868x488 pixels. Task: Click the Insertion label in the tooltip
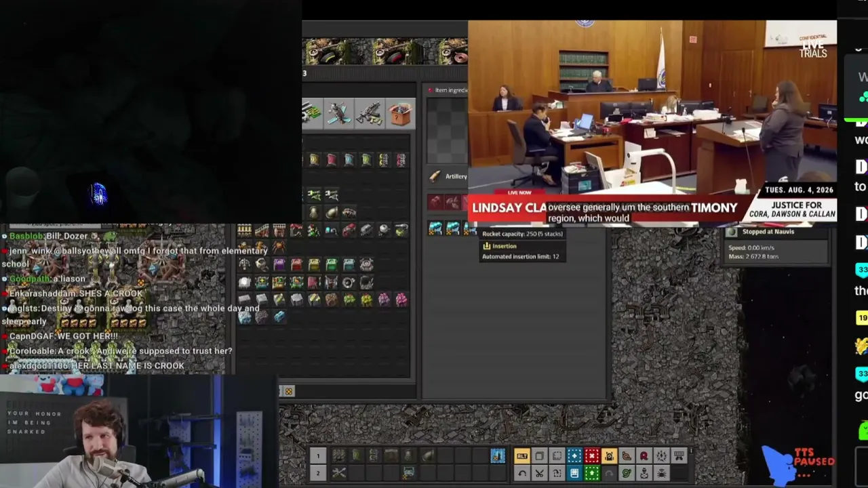click(504, 246)
